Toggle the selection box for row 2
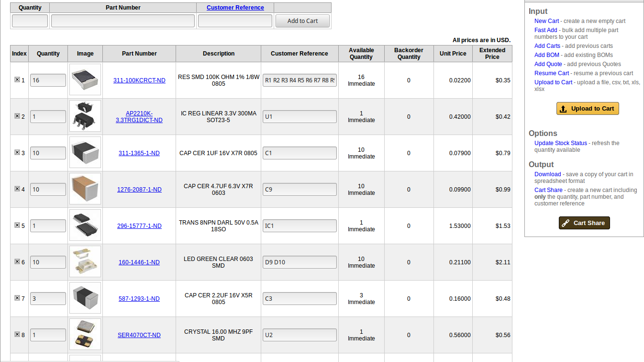The height and width of the screenshot is (362, 644). (x=17, y=116)
